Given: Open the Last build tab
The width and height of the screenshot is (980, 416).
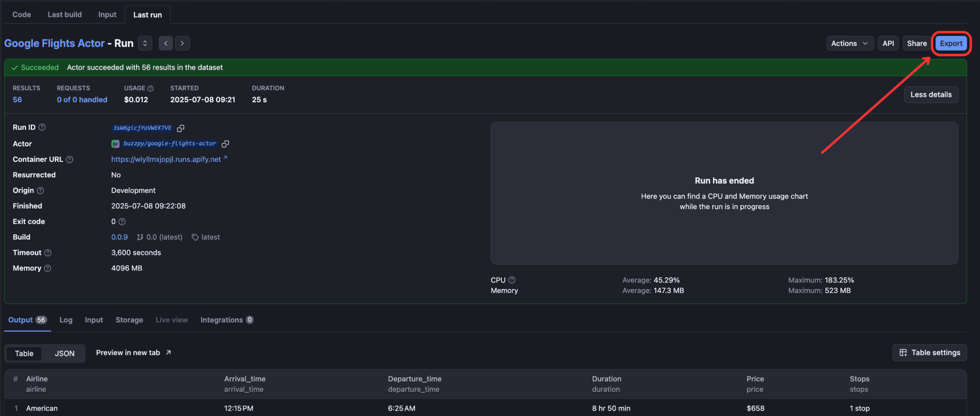Looking at the screenshot, I should [x=64, y=14].
